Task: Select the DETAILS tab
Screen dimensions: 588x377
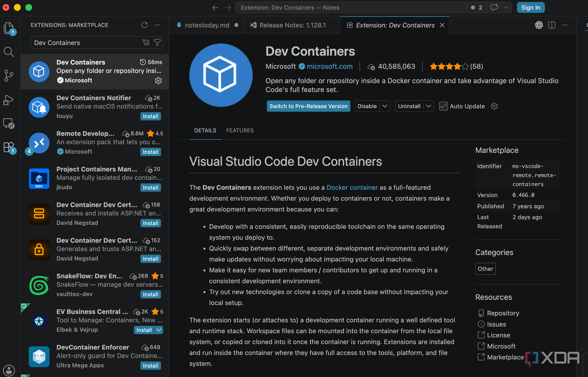Action: point(205,130)
